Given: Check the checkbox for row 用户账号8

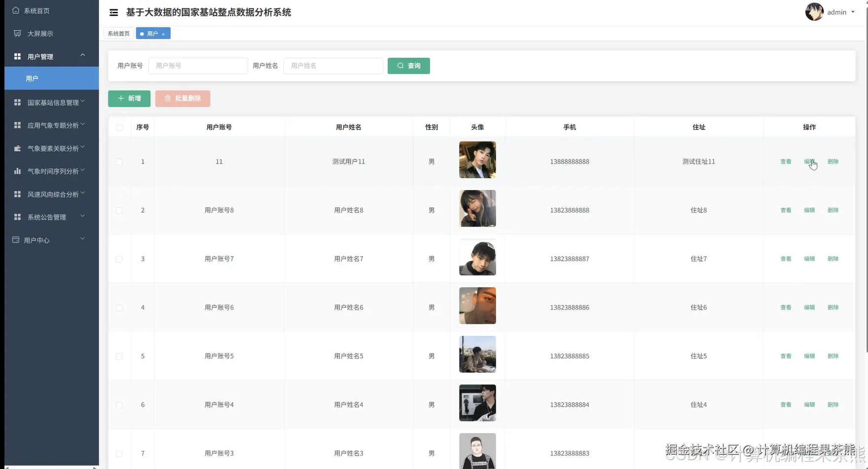Looking at the screenshot, I should click(119, 210).
